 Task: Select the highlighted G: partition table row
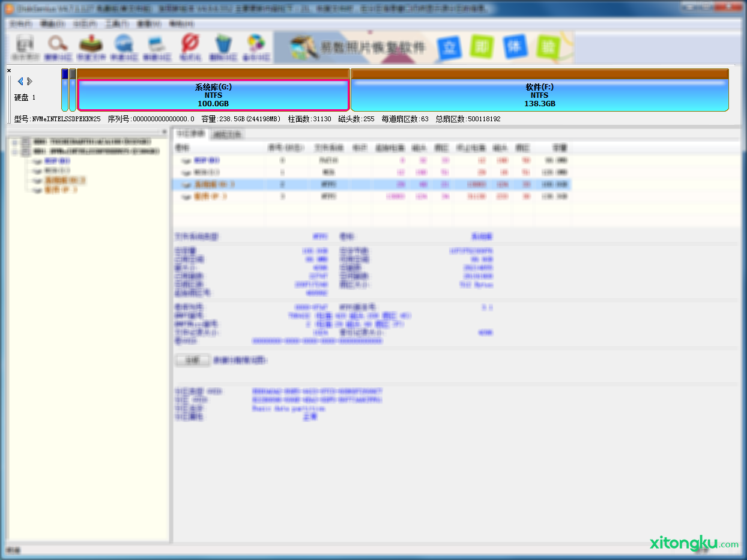[371, 184]
